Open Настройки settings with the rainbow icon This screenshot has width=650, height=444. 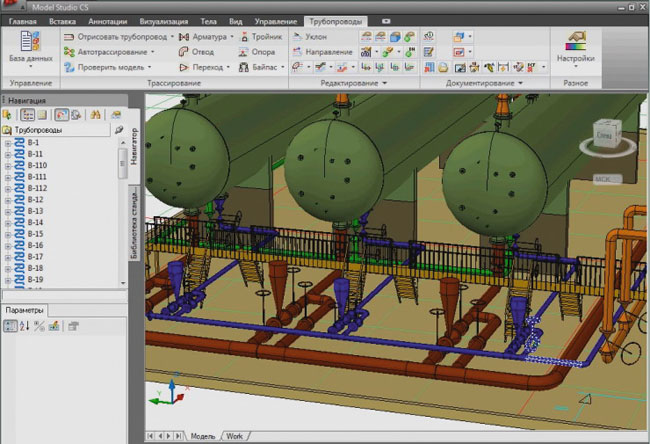coord(575,48)
